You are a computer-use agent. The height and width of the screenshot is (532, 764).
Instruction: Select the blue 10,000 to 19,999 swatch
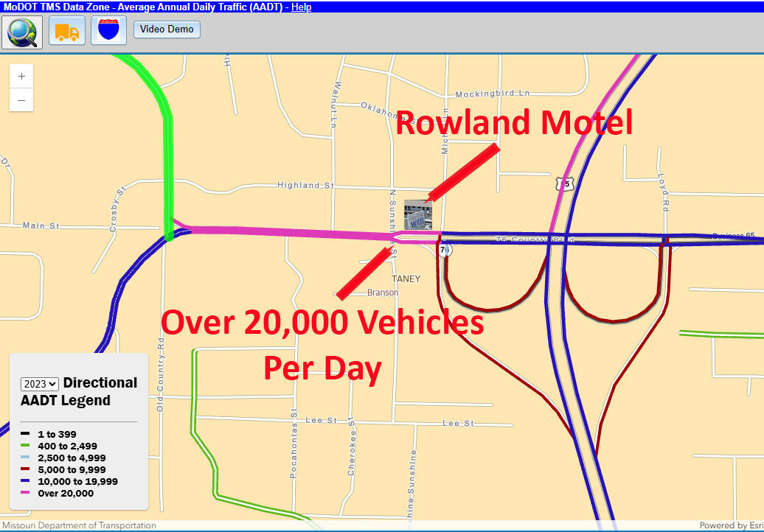pyautogui.click(x=25, y=480)
